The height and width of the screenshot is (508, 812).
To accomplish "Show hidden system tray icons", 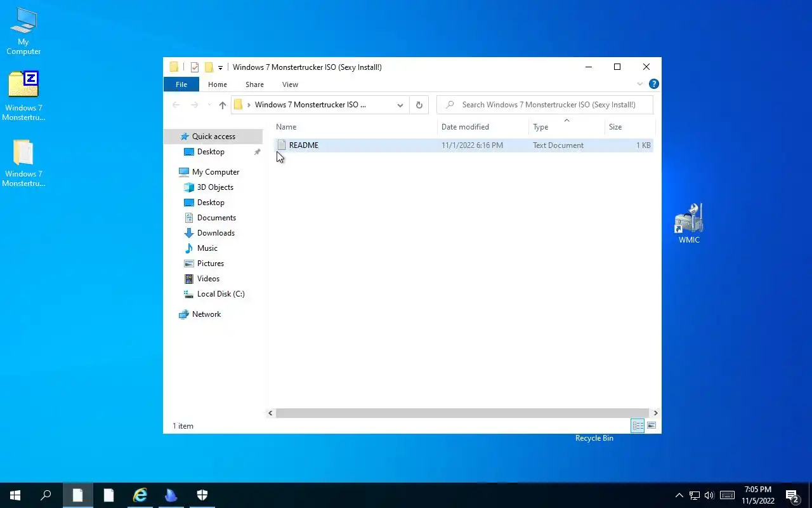I will [x=679, y=495].
